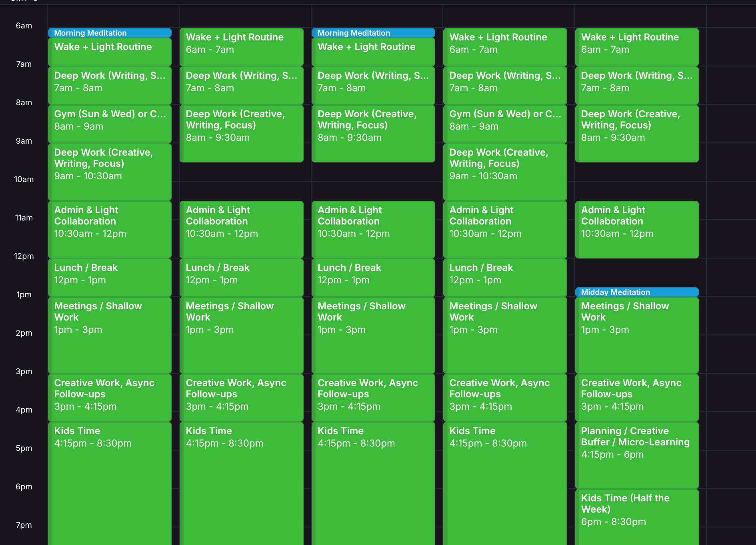Open Creative Work, Async Follow-ups in third column
756x545 pixels.
point(373,397)
